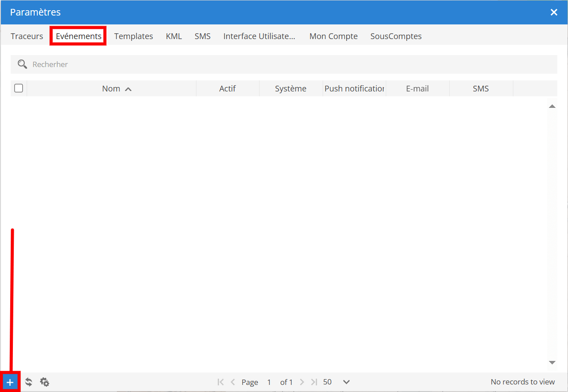Open the rows-per-page dropdown showing 50
This screenshot has height=392, width=568.
(336, 382)
